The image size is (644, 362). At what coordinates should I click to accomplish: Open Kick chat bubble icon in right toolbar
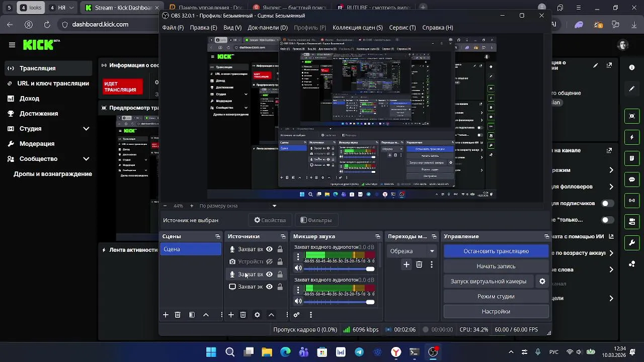click(632, 179)
